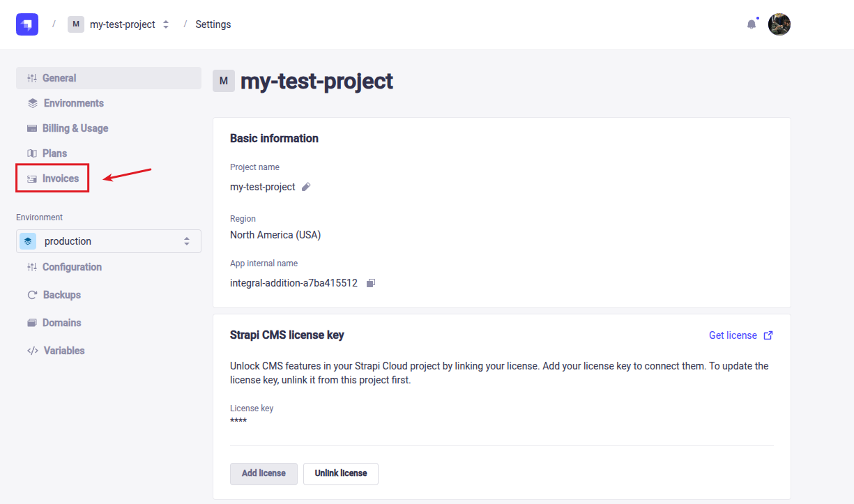Image resolution: width=854 pixels, height=504 pixels.
Task: Open the notifications bell
Action: [x=752, y=24]
